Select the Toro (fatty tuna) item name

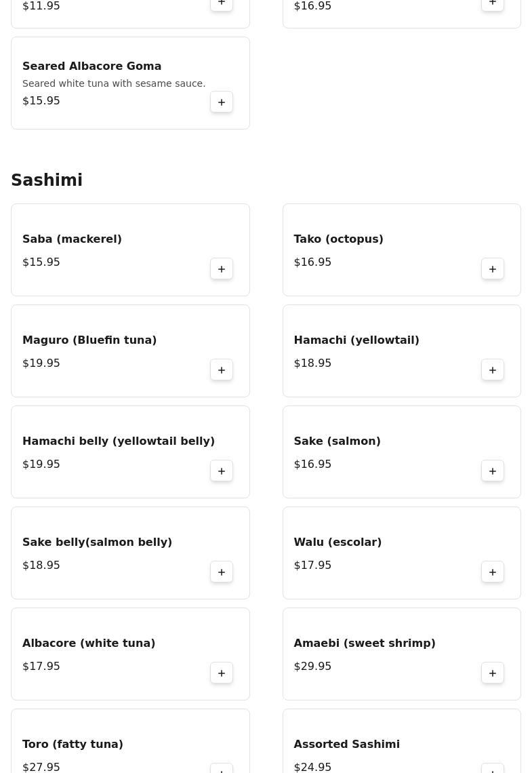(x=73, y=744)
